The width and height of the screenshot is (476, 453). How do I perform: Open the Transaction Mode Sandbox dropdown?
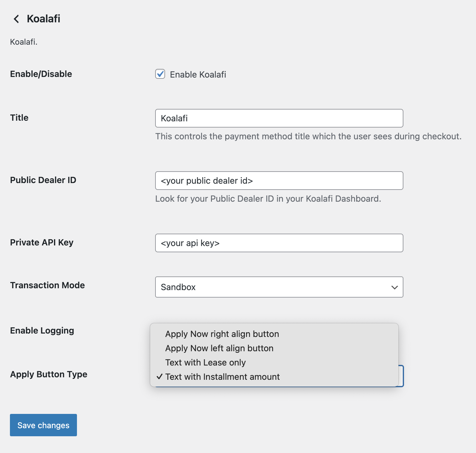pyautogui.click(x=279, y=287)
